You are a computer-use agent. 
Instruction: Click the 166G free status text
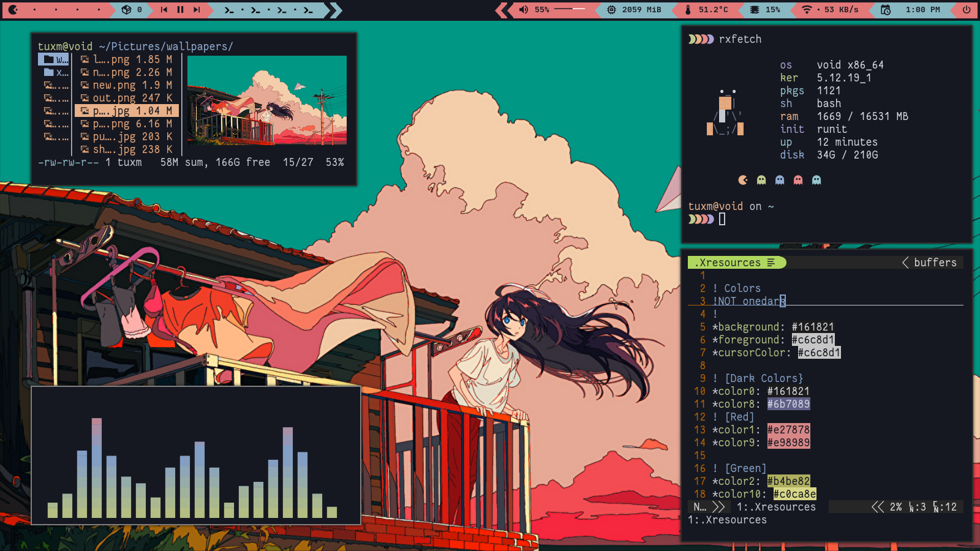coord(243,162)
